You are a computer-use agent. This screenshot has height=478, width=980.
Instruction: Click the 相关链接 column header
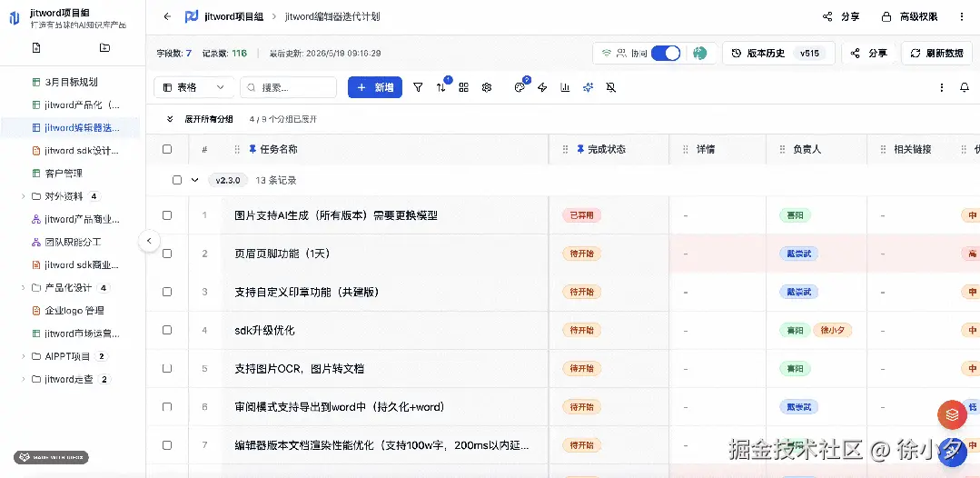pos(913,150)
